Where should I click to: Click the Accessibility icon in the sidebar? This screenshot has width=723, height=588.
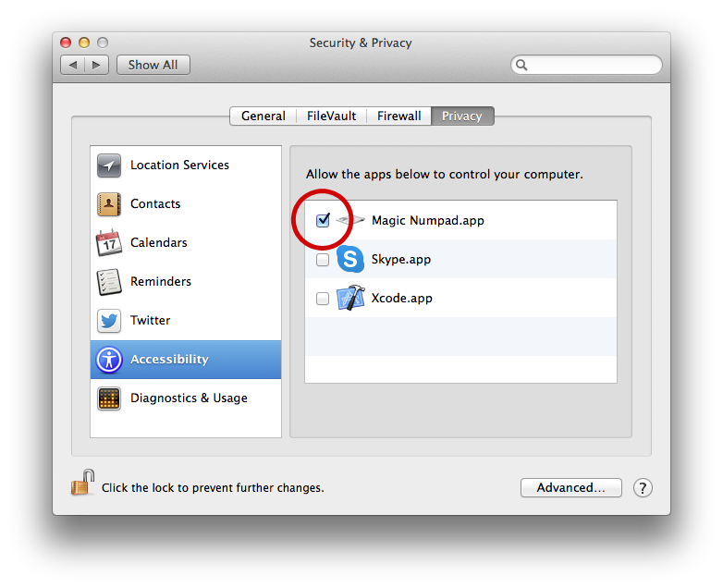pos(109,360)
